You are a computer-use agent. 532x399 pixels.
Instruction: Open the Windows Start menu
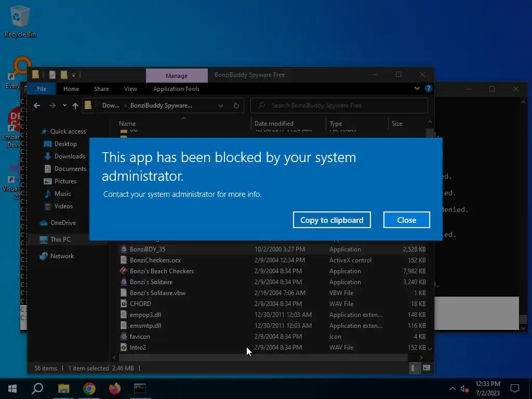12,389
